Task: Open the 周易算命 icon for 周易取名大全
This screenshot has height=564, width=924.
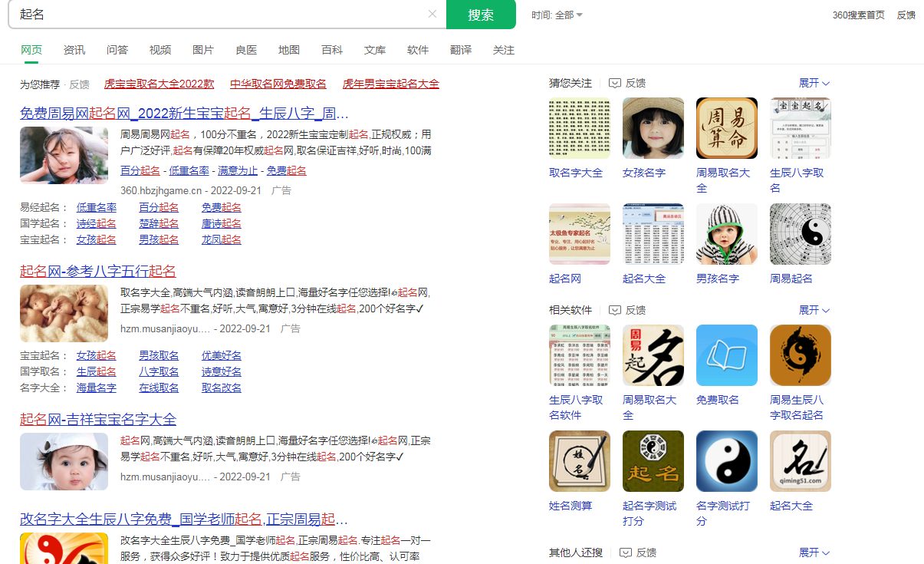Action: [727, 128]
